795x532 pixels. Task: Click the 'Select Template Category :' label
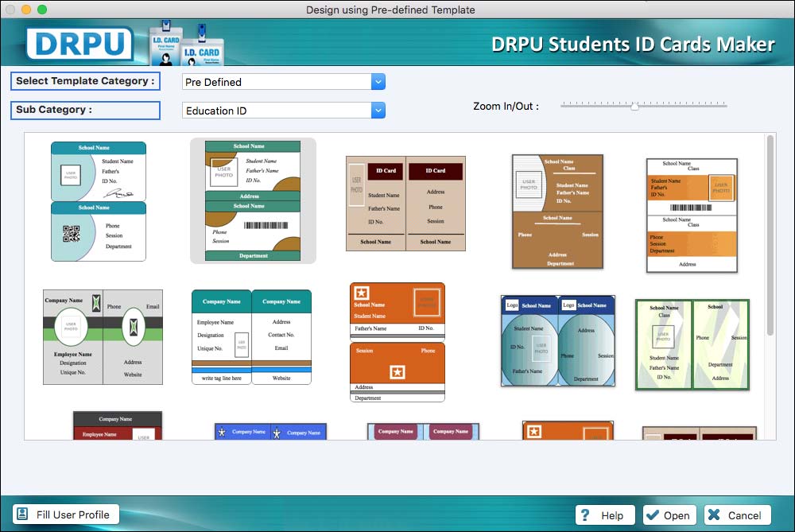[85, 81]
